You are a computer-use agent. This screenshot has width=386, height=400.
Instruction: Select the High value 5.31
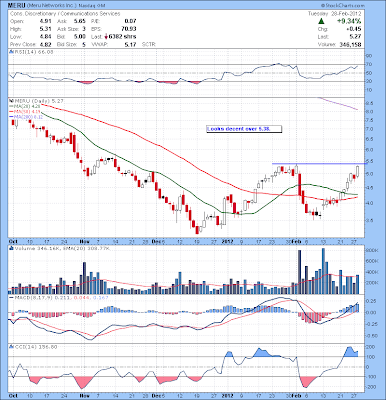coord(46,29)
